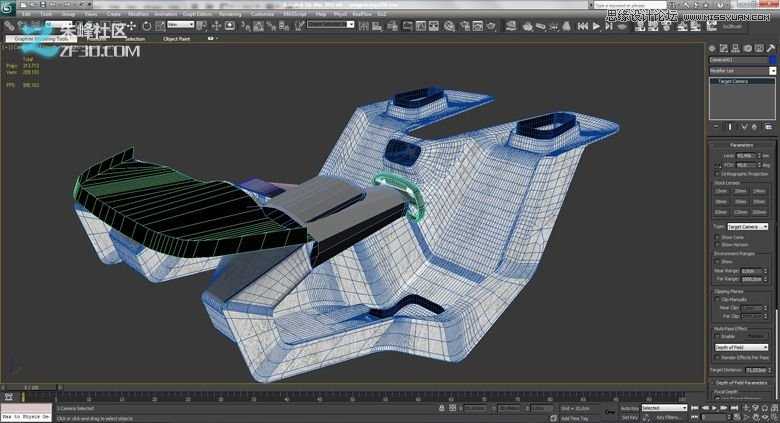This screenshot has width=780, height=423.
Task: Choose the 35mm stock lens
Action: pos(740,202)
